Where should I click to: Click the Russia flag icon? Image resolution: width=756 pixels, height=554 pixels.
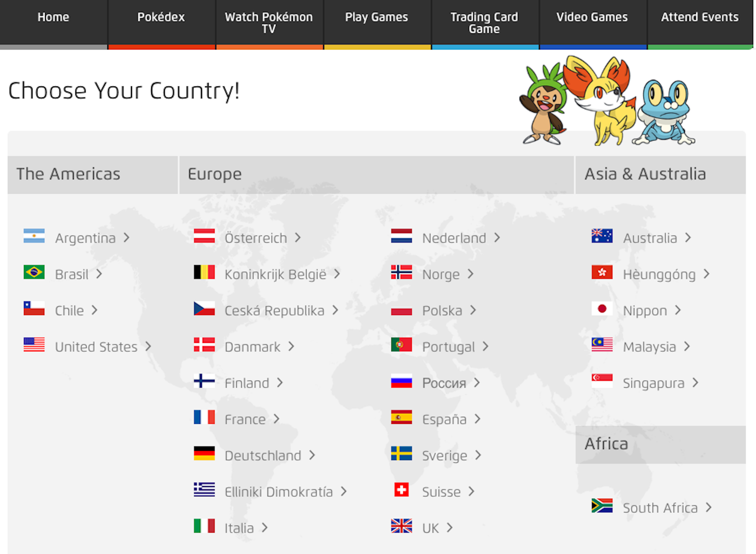tap(401, 381)
